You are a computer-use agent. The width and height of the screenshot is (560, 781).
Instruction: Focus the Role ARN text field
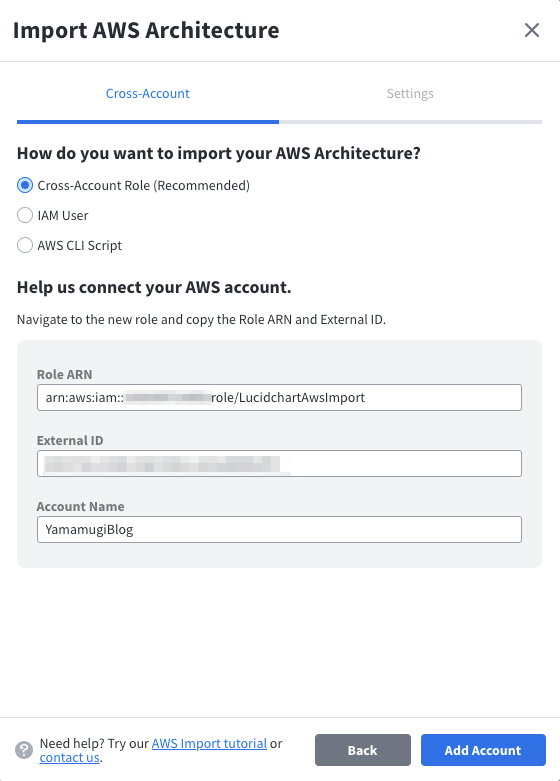[x=279, y=397]
